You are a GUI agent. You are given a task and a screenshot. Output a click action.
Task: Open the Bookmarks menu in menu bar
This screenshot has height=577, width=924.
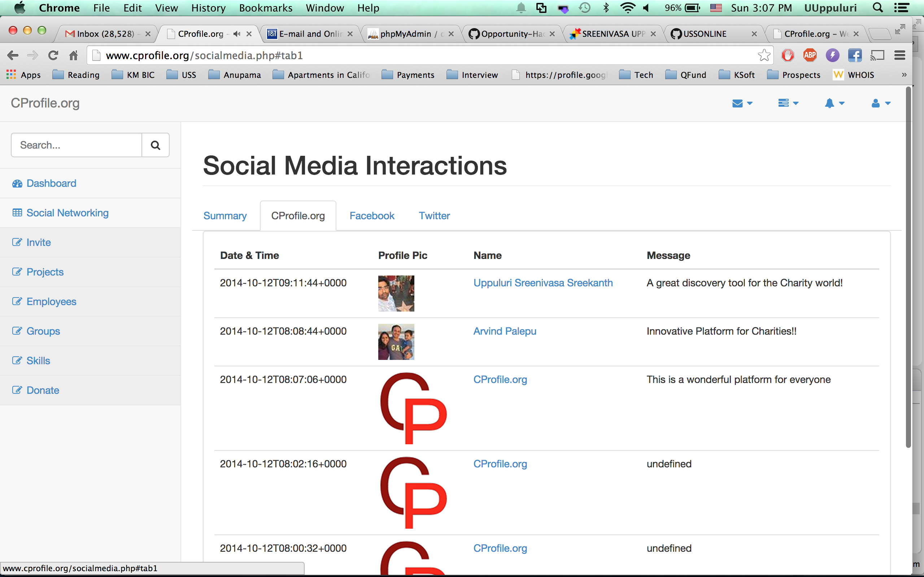265,8
